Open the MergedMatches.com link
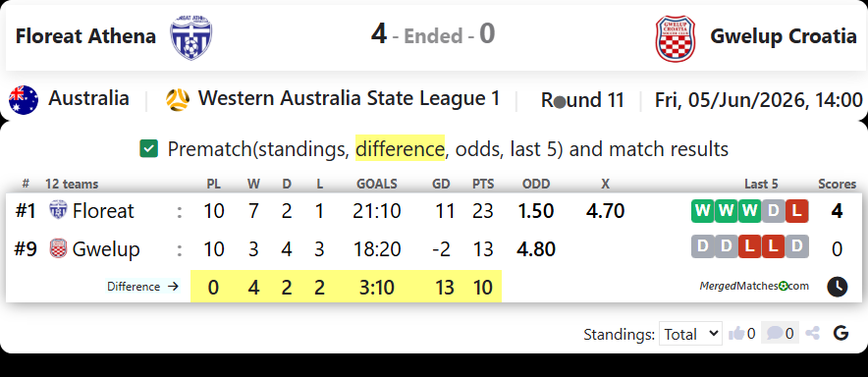Image resolution: width=868 pixels, height=377 pixels. [754, 287]
